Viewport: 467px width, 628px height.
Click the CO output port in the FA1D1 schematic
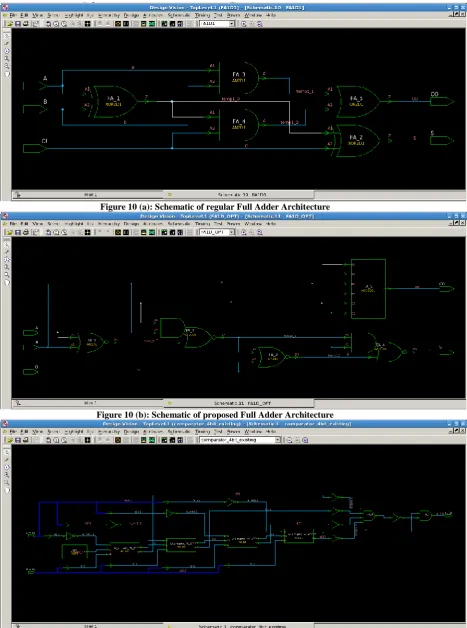tap(442, 101)
